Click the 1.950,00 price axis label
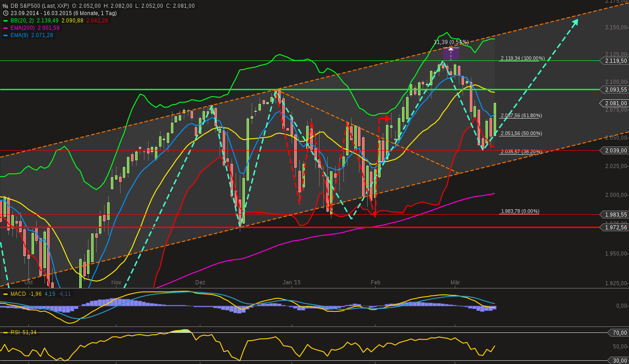The width and height of the screenshot is (629, 364). tap(616, 254)
